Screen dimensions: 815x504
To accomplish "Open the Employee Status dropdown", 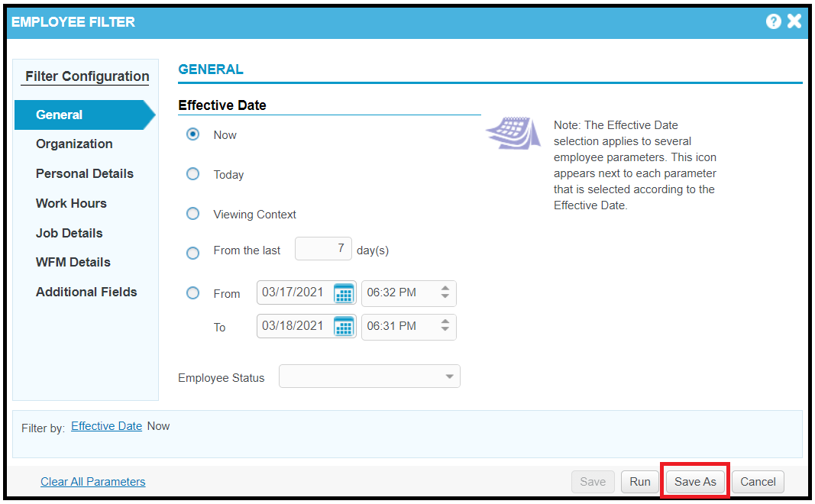I will [370, 376].
